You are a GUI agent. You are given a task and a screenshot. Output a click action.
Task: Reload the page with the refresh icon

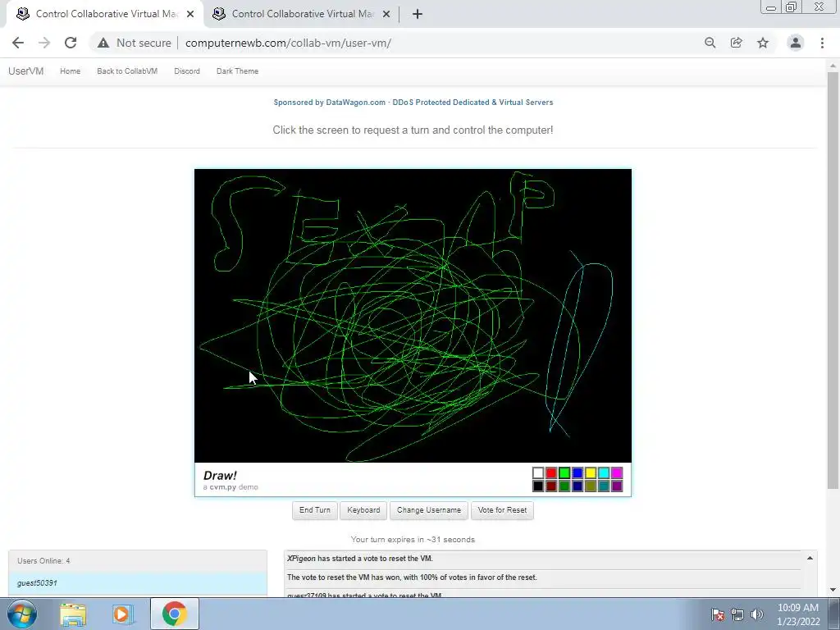71,43
